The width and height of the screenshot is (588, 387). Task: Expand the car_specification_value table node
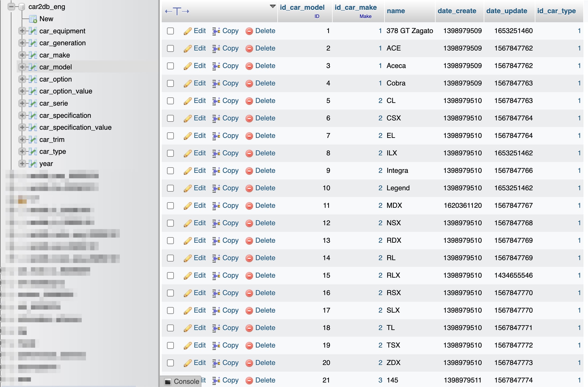point(22,127)
